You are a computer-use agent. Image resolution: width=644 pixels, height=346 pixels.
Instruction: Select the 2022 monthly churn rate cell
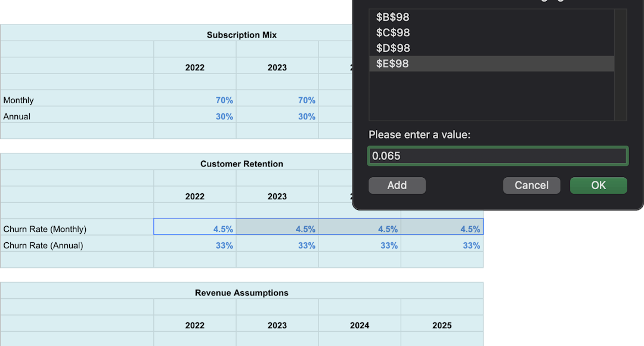pos(195,229)
